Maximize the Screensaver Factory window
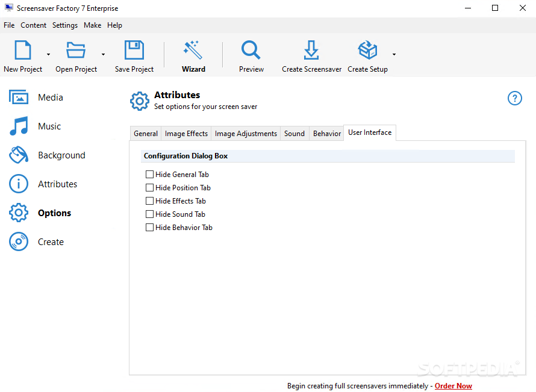This screenshot has width=536, height=392. tap(495, 8)
